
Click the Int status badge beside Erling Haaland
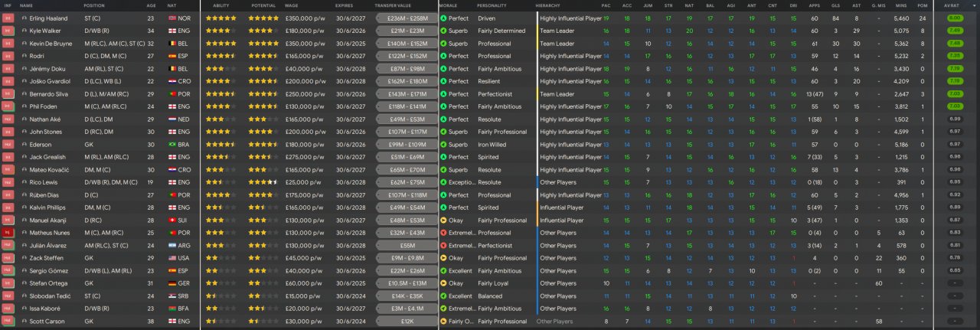[8, 18]
